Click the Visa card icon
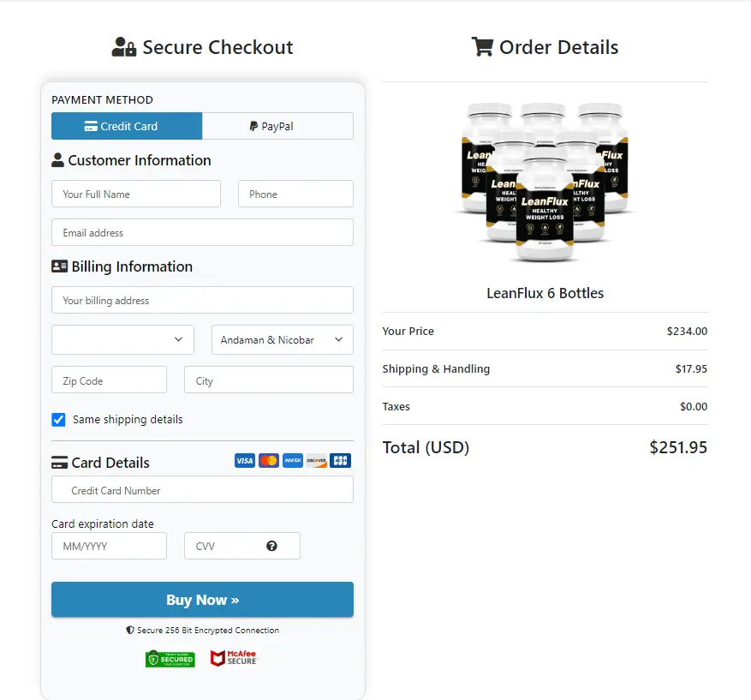 click(x=244, y=460)
